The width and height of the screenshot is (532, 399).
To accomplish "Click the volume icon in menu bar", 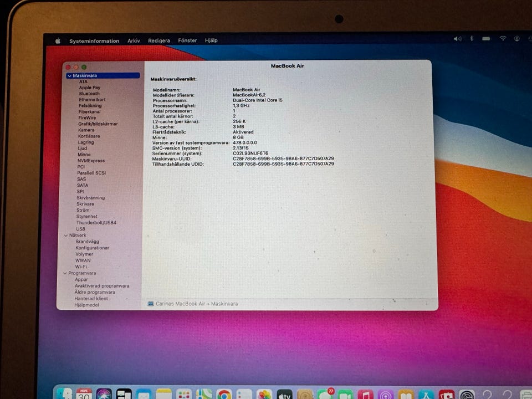I will pos(457,39).
